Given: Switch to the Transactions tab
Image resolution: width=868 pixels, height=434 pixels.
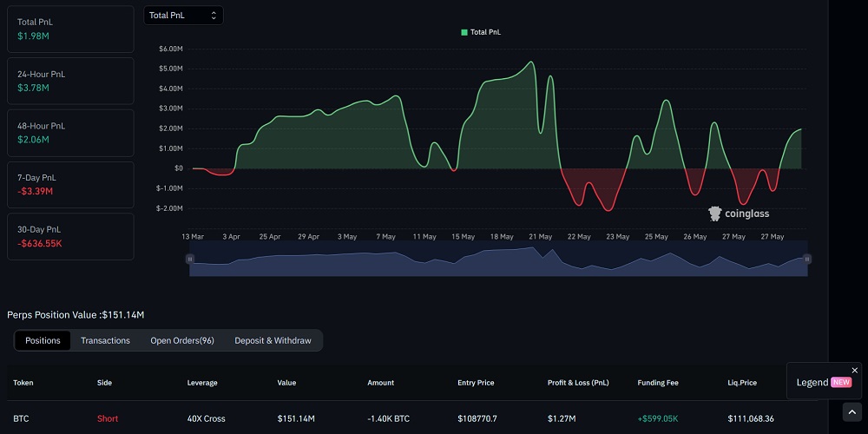Looking at the screenshot, I should click(105, 340).
